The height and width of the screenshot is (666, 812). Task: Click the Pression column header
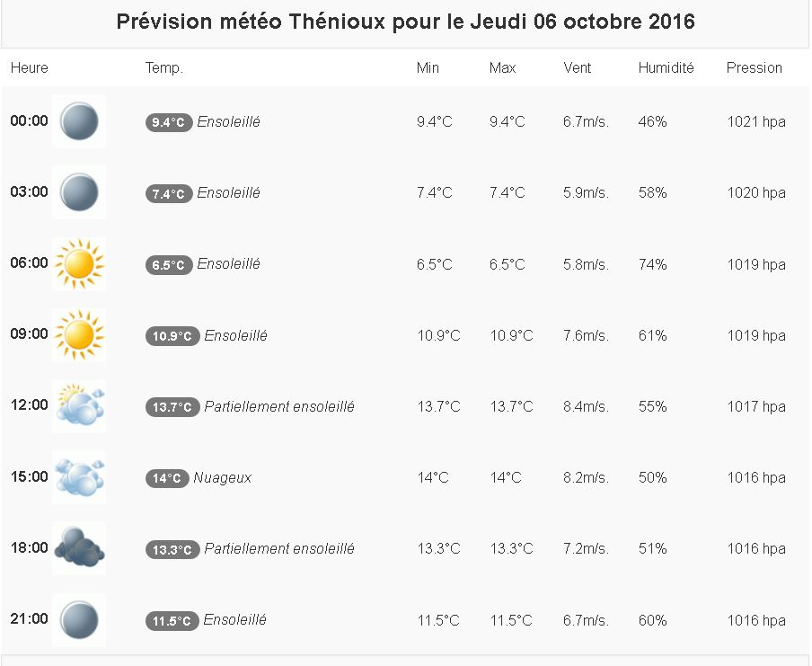[755, 67]
